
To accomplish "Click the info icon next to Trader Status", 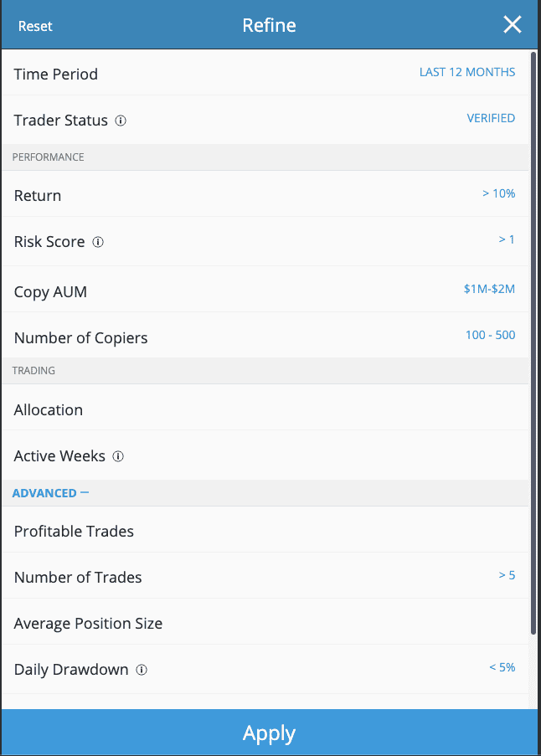I will coord(121,121).
